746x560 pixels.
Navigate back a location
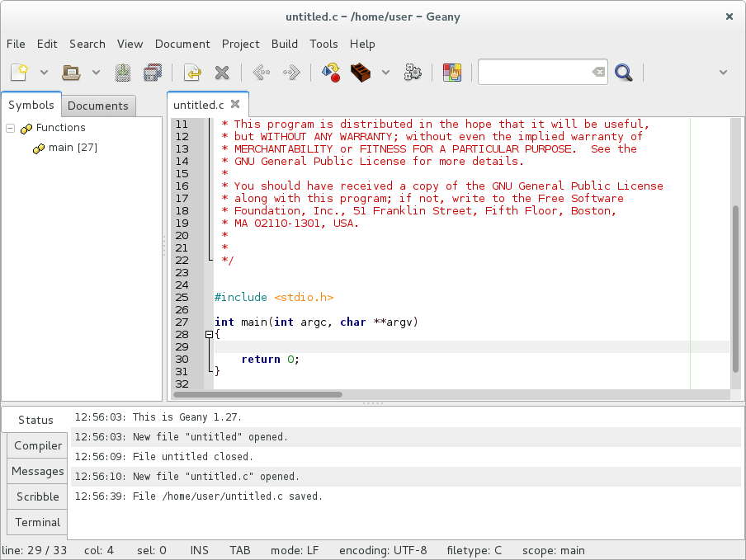(262, 73)
